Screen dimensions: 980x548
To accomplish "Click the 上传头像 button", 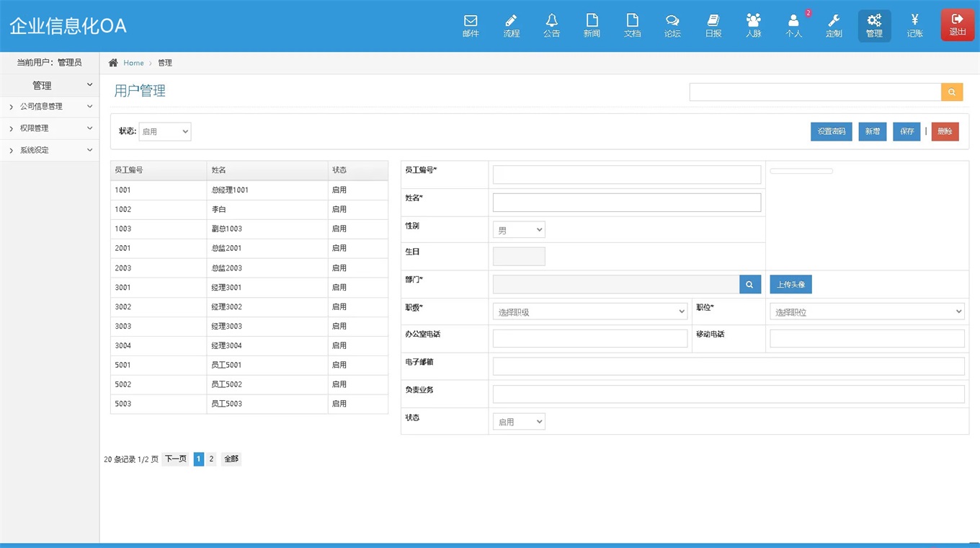I will coord(790,284).
